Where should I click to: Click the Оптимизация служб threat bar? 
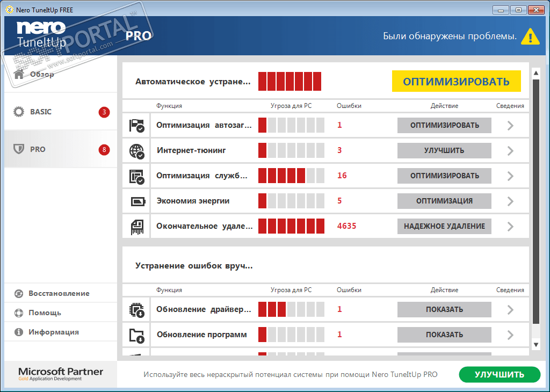click(x=291, y=176)
